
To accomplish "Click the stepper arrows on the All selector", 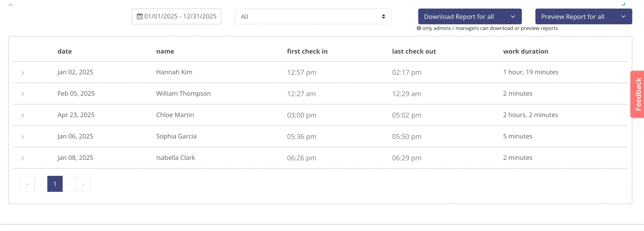I will (384, 16).
